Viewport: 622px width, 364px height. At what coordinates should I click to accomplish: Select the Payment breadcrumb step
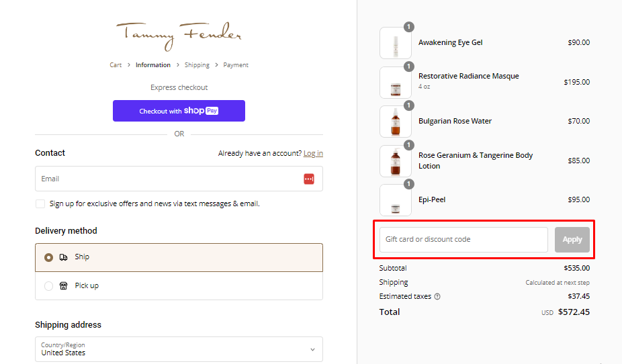tap(236, 65)
